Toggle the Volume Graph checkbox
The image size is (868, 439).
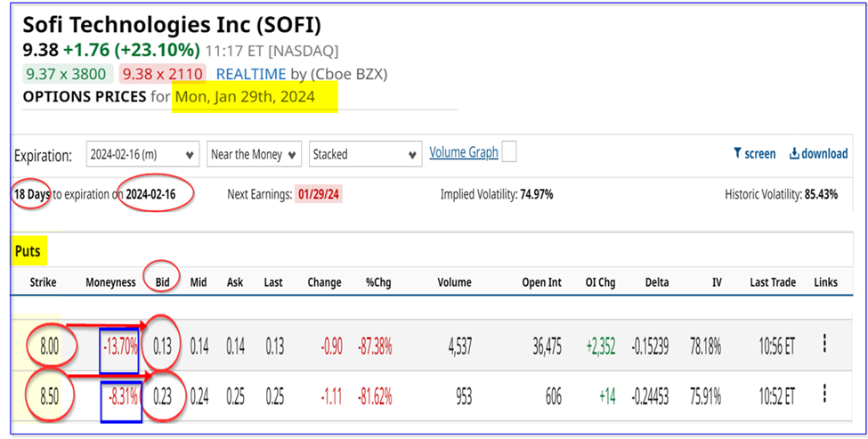coord(509,153)
